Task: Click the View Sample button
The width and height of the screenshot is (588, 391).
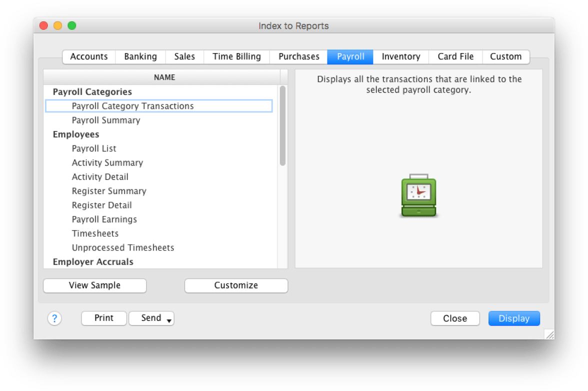Action: 94,285
